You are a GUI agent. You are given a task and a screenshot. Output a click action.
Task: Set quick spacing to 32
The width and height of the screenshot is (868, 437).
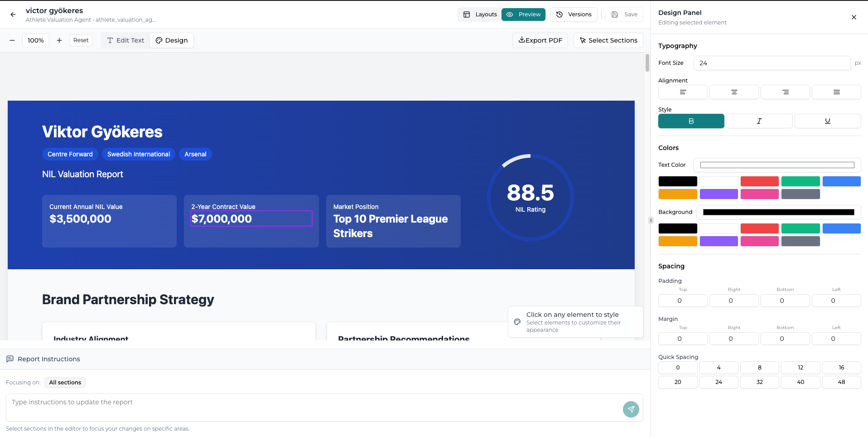pyautogui.click(x=760, y=382)
